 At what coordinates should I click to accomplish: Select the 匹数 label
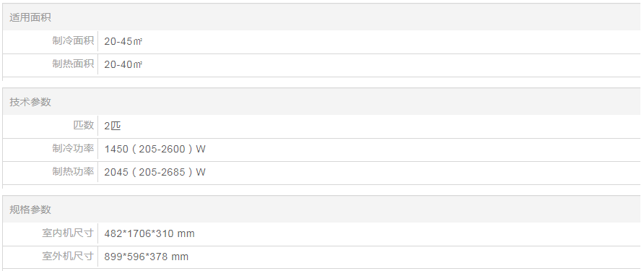[84, 126]
